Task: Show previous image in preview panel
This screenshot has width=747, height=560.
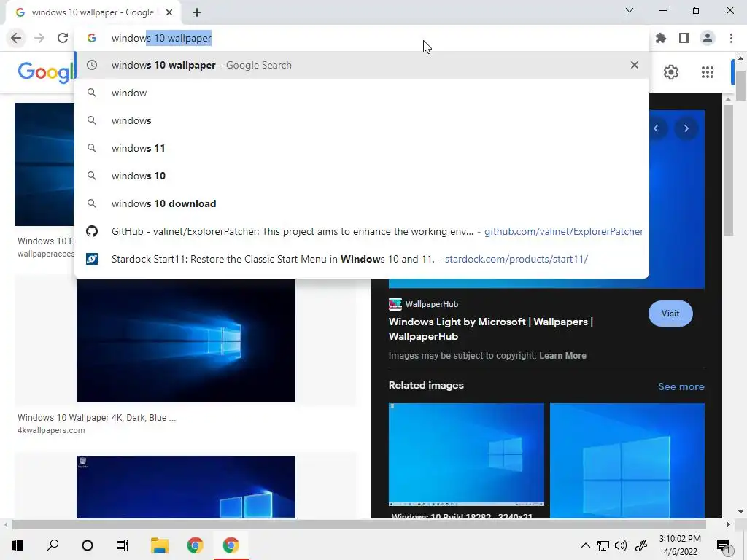Action: 656,128
